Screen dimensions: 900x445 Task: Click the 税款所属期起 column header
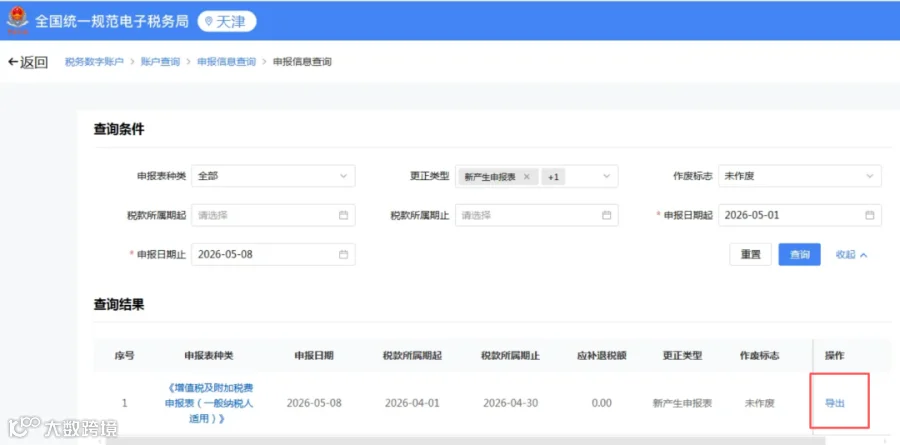(412, 355)
